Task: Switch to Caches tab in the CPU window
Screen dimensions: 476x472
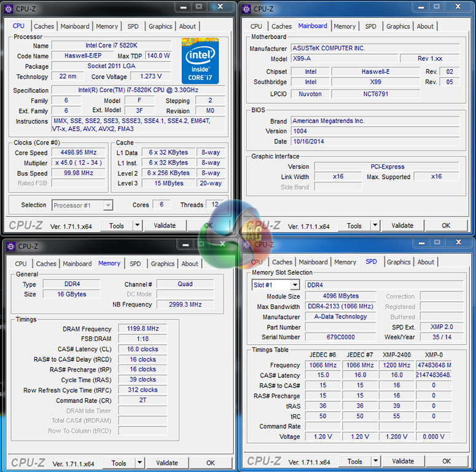Action: 44,26
